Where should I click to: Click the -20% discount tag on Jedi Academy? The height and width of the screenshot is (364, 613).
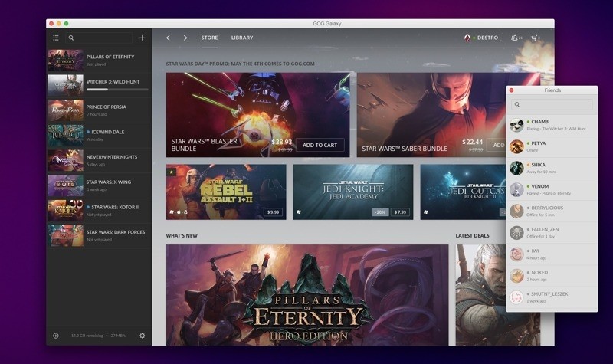pyautogui.click(x=380, y=212)
